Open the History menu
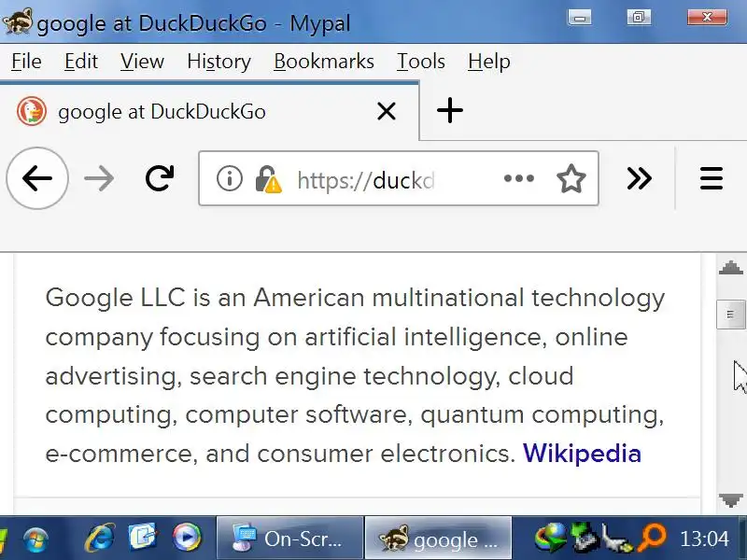Viewport: 747px width, 560px height. click(x=218, y=62)
